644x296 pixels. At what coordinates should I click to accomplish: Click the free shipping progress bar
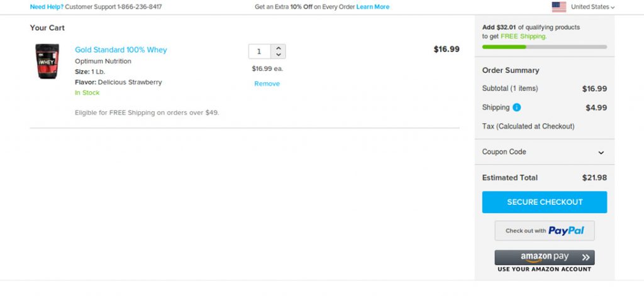544,47
